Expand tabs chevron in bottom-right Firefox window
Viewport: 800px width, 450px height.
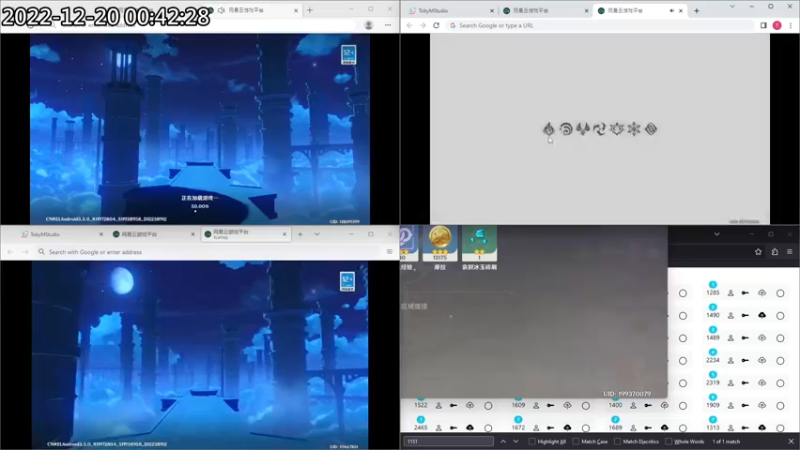click(717, 234)
